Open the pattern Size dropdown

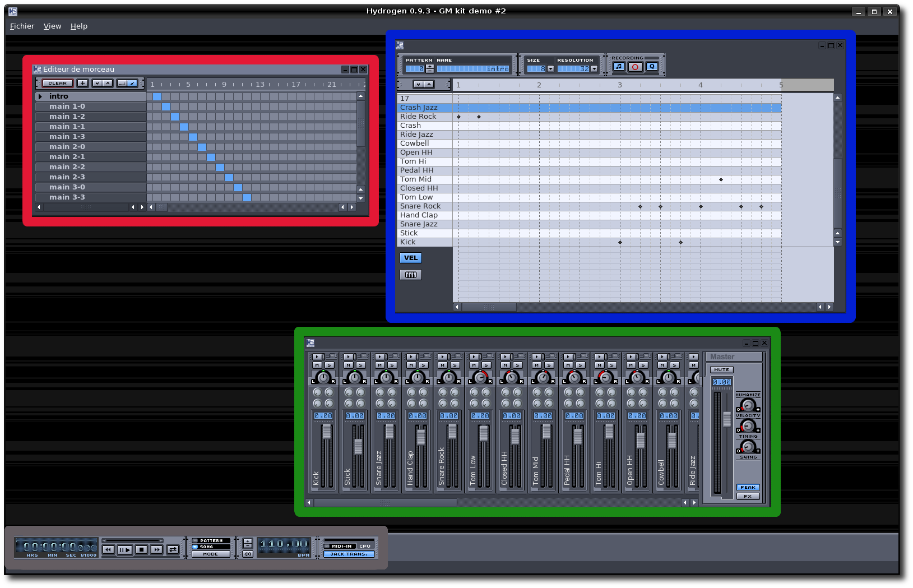coord(550,69)
